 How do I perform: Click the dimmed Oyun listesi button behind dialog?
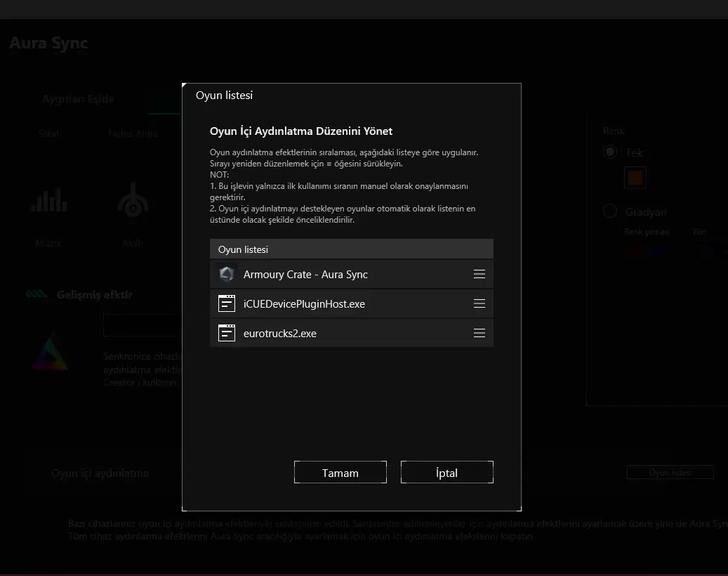(670, 473)
